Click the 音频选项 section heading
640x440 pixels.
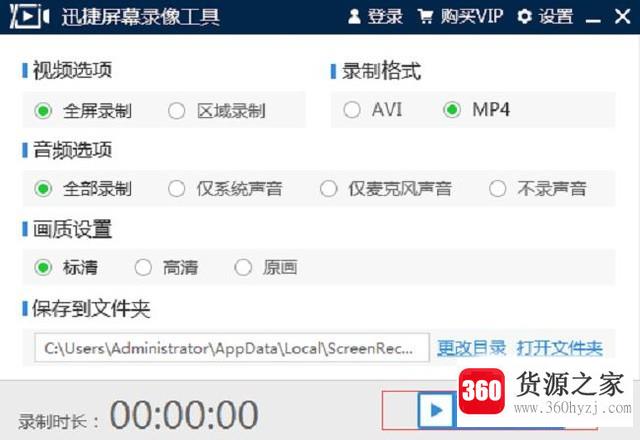72,149
